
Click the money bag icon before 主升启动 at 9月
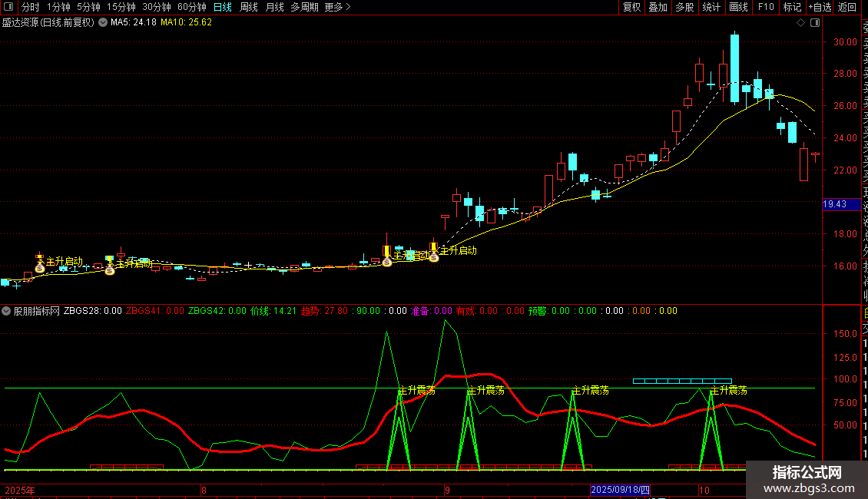(434, 257)
